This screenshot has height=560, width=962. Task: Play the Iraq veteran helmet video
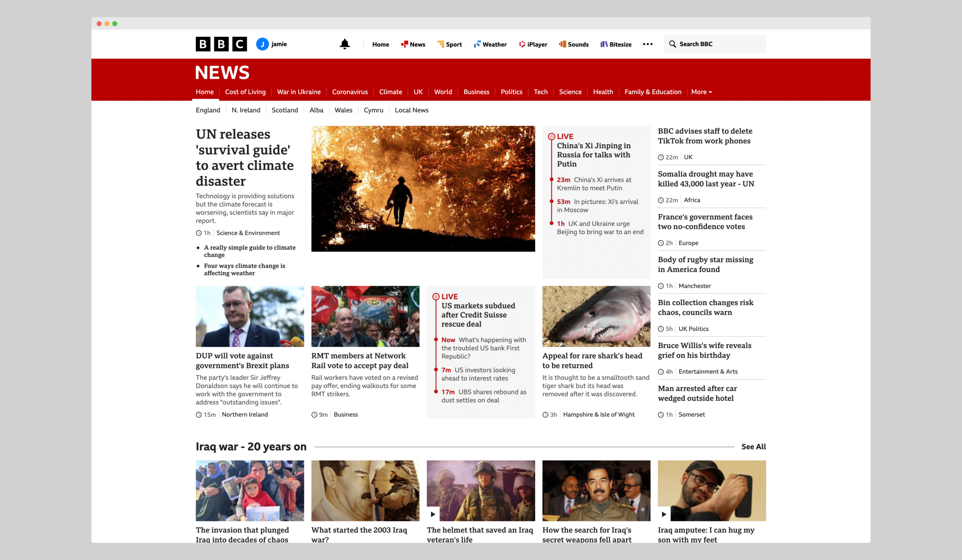tap(433, 514)
